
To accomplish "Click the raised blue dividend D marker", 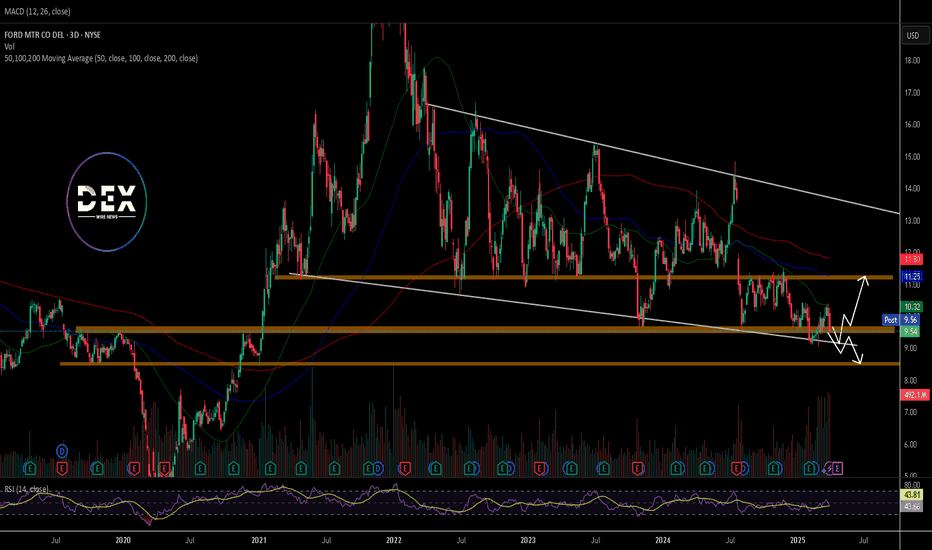I will 62,451.
